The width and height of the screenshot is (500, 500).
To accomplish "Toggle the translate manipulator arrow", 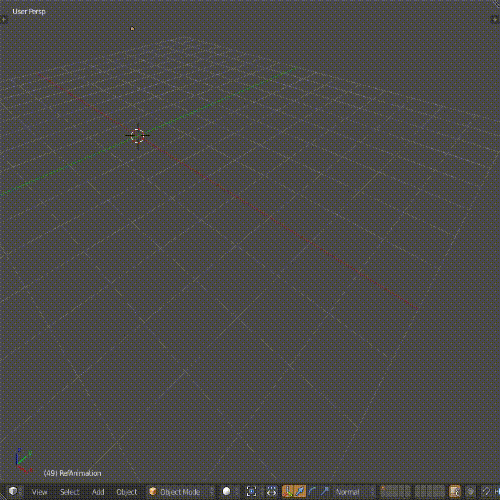I will click(x=300, y=492).
